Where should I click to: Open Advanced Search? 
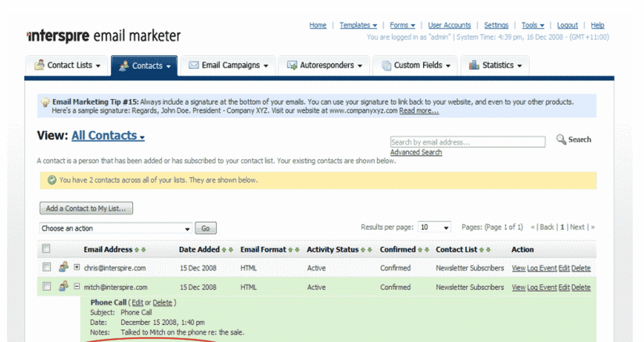tap(416, 152)
